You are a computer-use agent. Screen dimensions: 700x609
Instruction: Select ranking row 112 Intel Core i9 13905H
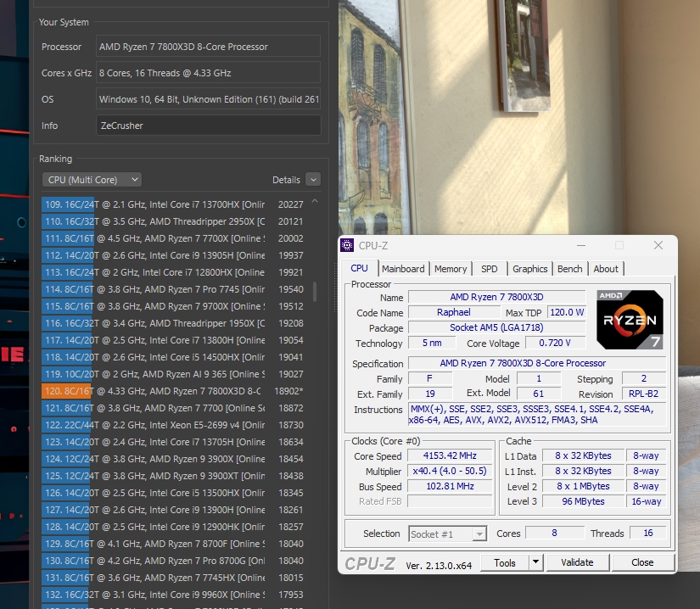(x=173, y=255)
